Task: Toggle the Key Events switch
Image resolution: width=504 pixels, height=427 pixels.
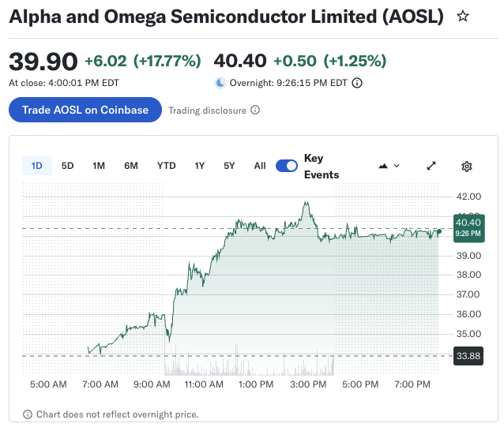Action: click(287, 166)
